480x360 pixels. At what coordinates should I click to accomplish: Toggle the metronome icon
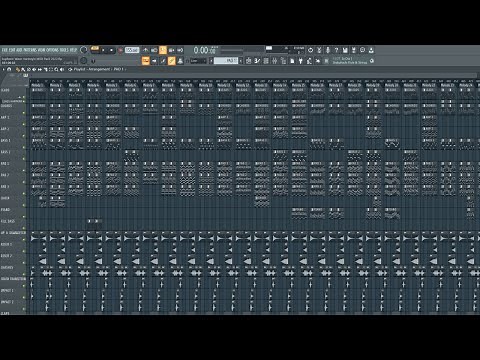point(146,50)
